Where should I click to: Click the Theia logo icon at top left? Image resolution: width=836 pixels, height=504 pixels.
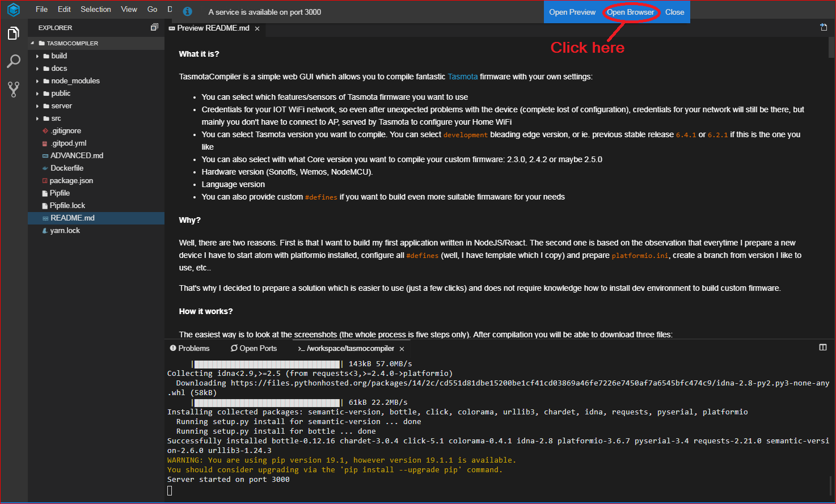[x=14, y=10]
